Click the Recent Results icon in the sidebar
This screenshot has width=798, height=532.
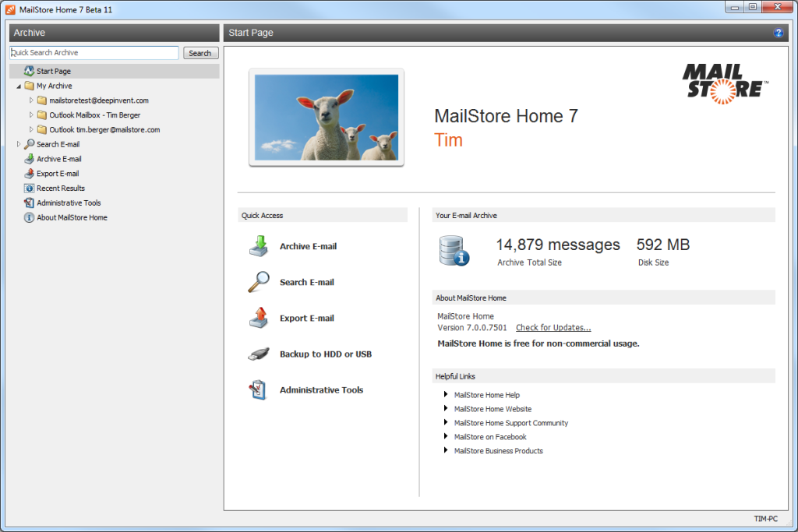(x=28, y=188)
